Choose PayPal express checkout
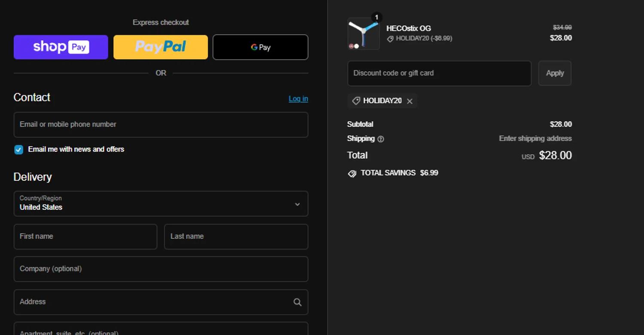This screenshot has width=644, height=335. click(161, 47)
